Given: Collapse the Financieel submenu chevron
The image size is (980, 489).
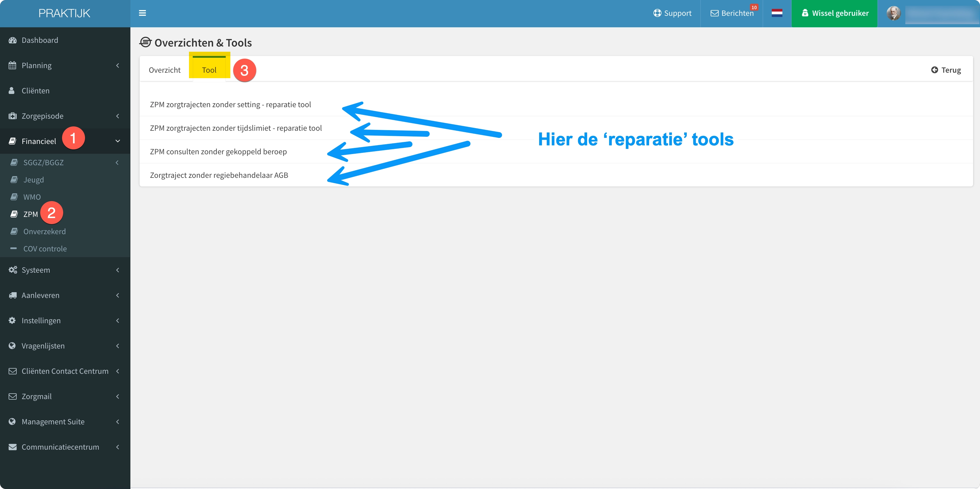Looking at the screenshot, I should coord(117,141).
